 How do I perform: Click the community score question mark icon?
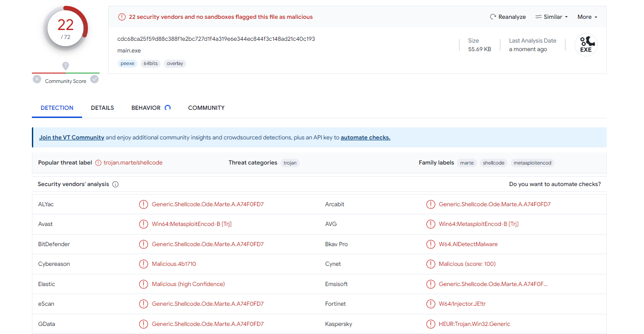point(66,66)
